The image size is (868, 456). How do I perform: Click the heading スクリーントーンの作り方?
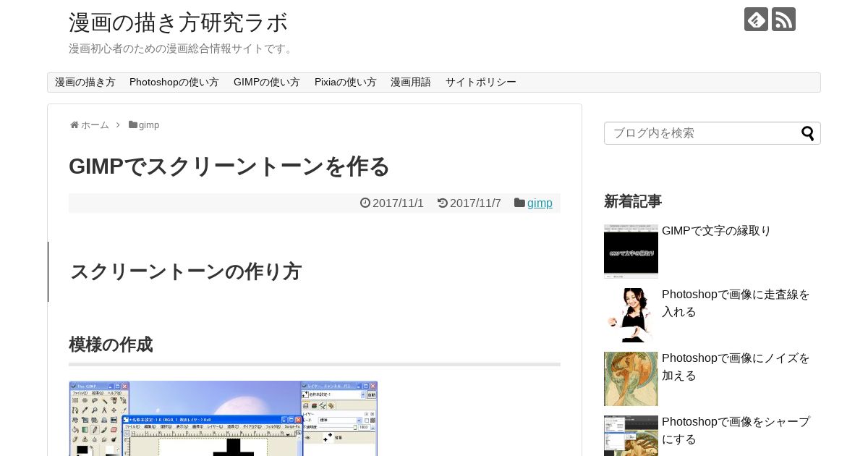(186, 271)
